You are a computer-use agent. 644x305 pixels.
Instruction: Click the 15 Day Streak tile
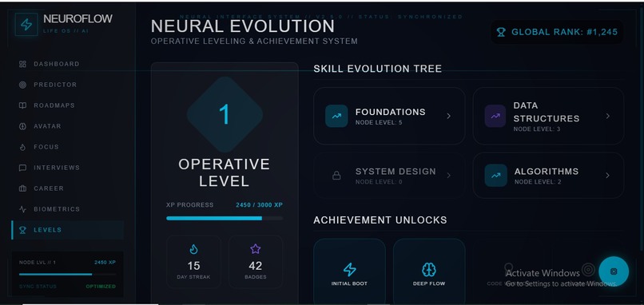point(193,262)
